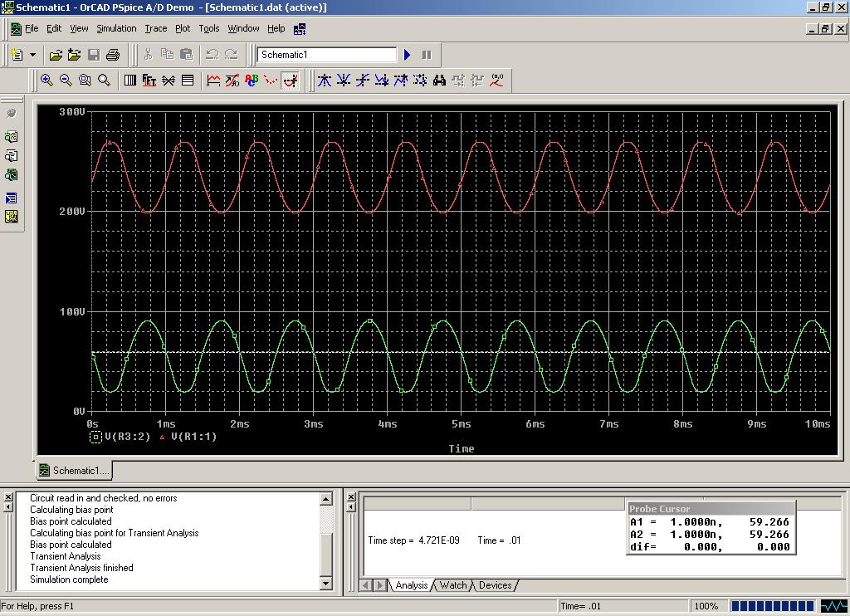Viewport: 850px width, 616px height.
Task: Click the Add Trace icon
Action: point(213,81)
